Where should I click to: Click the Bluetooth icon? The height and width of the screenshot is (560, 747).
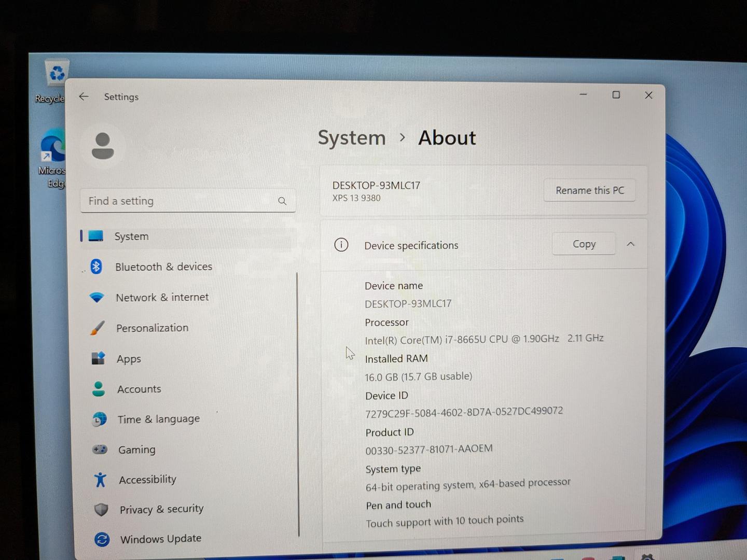pyautogui.click(x=96, y=267)
